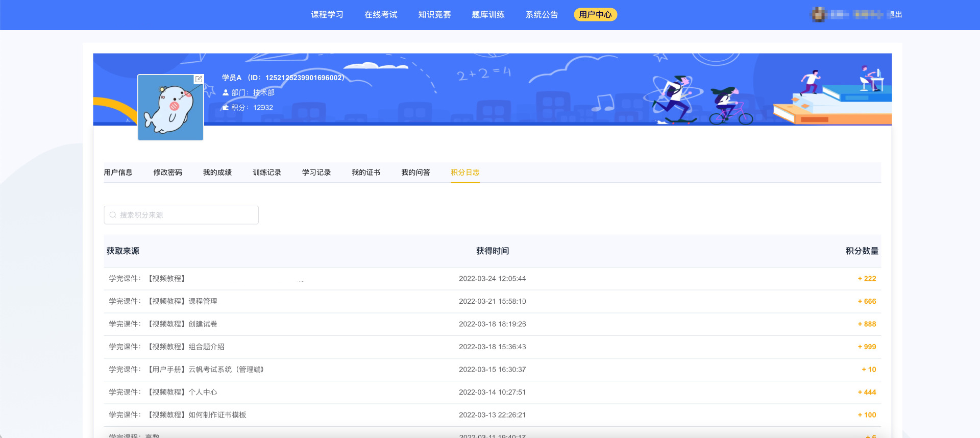This screenshot has width=980, height=438.
Task: Click the department person icon
Action: (x=226, y=92)
